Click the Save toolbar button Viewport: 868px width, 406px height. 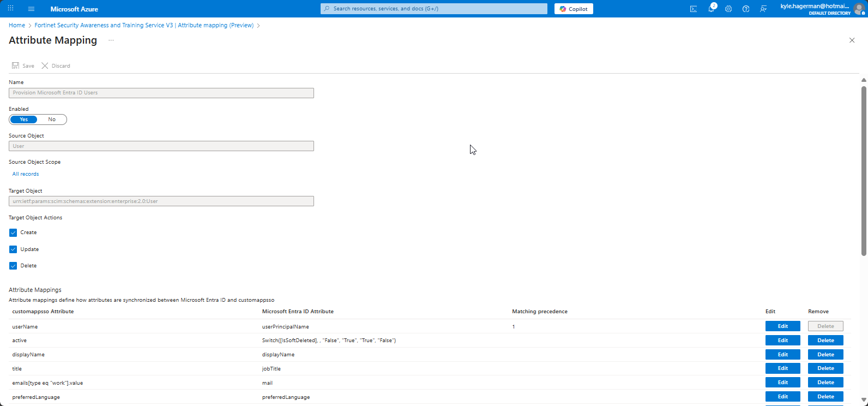click(23, 65)
